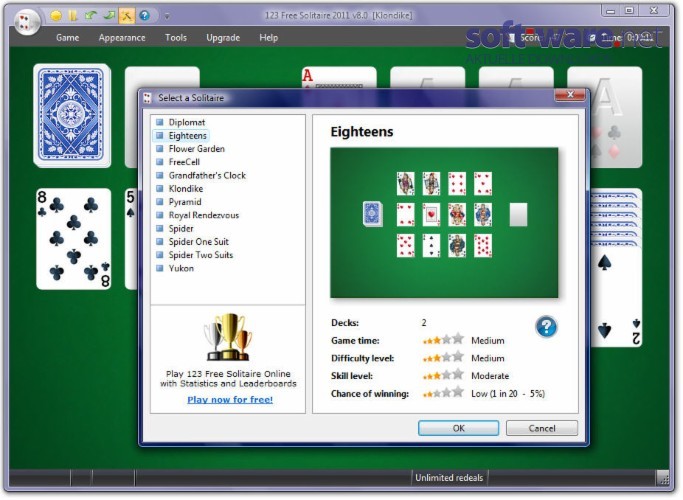Screen dimensions: 683x500
Task: Select Pyramid in the solitaire list
Action: [x=185, y=202]
